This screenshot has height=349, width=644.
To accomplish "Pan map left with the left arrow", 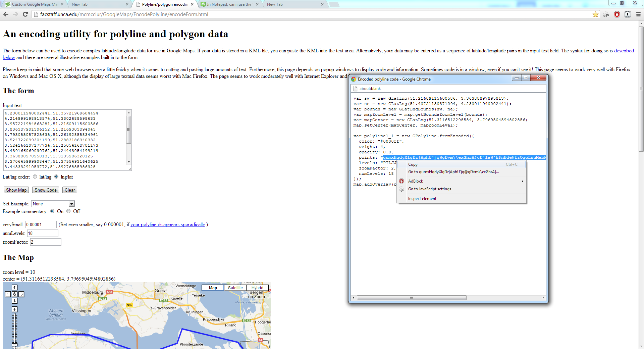I will tap(8, 294).
